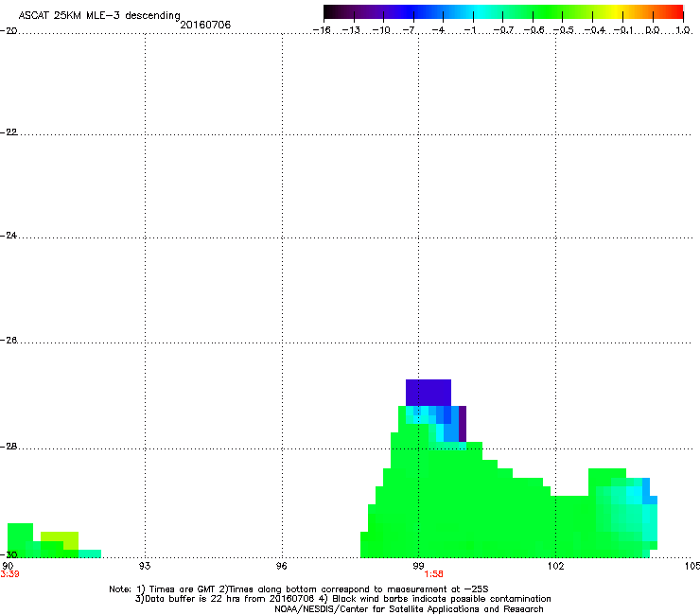Click the latitude label "-22"
Image resolution: width=700 pixels, height=615 pixels.
pyautogui.click(x=9, y=132)
